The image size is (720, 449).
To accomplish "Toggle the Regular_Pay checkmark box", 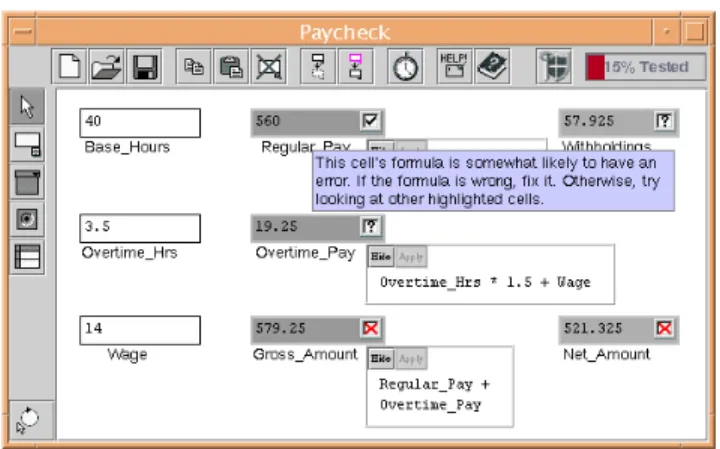I will 370,121.
